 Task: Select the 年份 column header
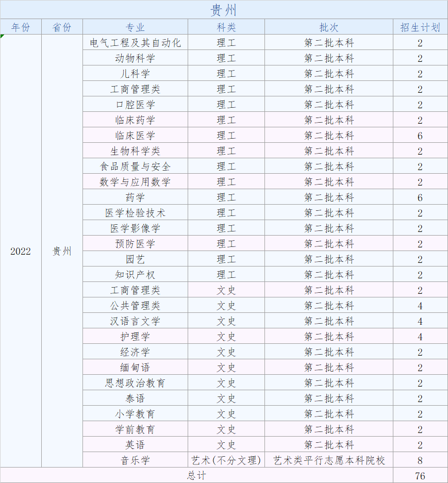(x=21, y=27)
